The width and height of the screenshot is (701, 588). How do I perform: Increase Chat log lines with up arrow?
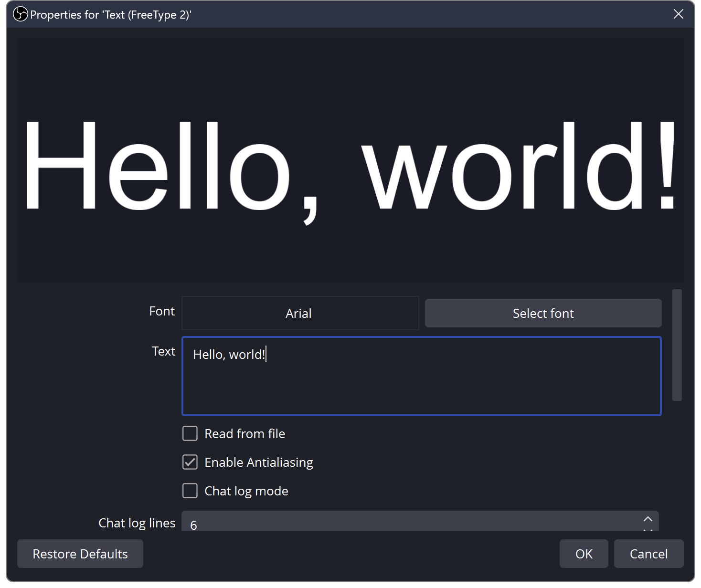[648, 519]
